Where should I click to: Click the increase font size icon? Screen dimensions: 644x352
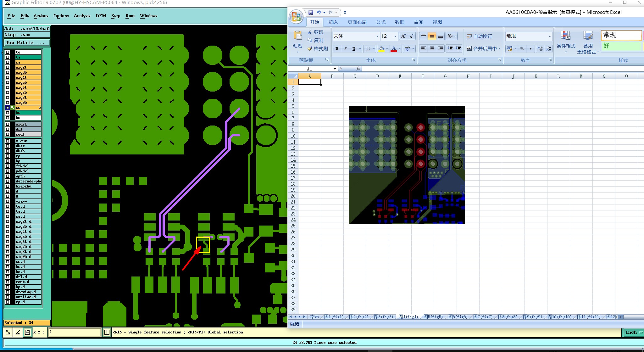tap(403, 36)
